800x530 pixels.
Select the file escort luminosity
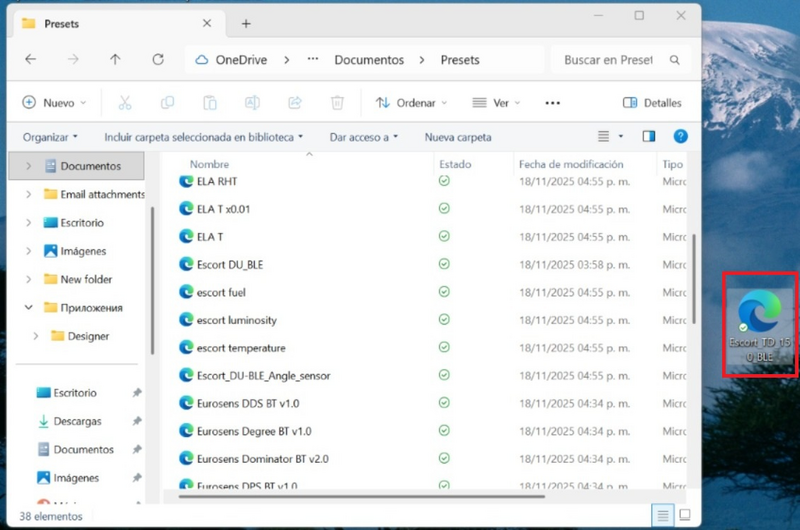click(237, 320)
